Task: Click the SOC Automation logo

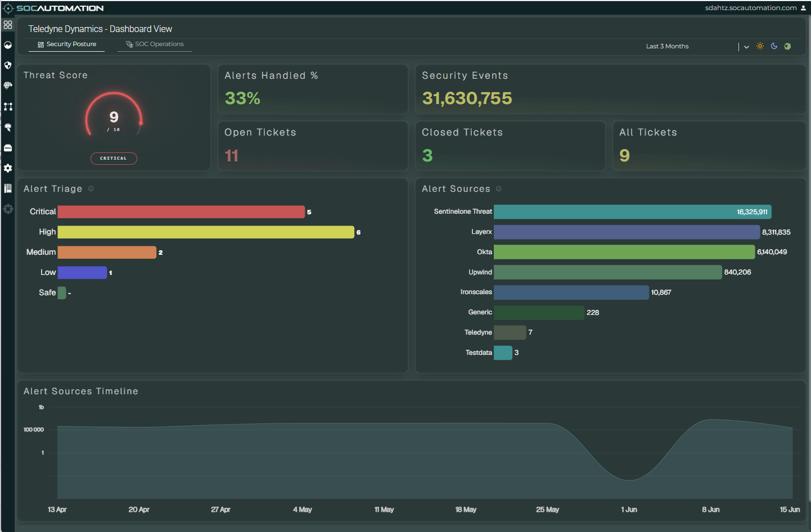Action: (54, 8)
